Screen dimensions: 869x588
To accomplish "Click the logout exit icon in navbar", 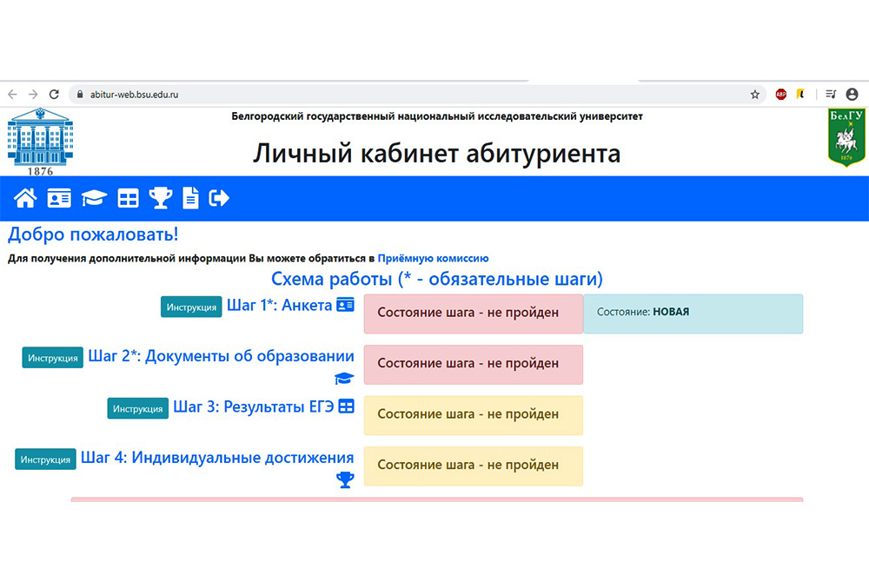I will tap(220, 199).
